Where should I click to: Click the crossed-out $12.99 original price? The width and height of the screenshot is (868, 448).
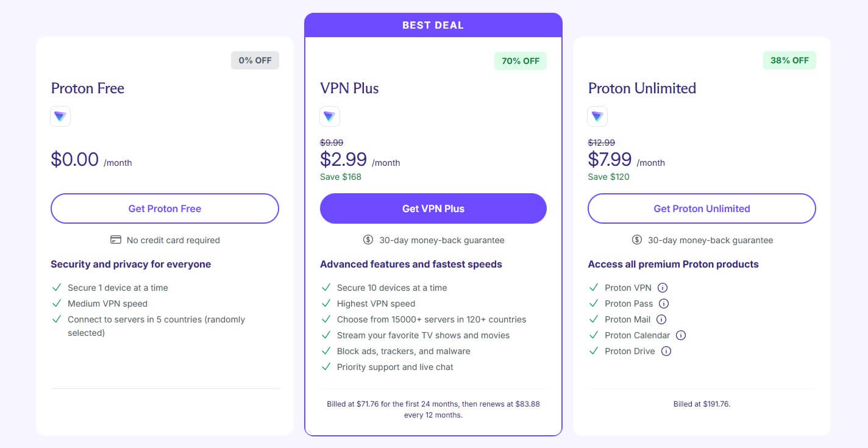click(x=601, y=142)
